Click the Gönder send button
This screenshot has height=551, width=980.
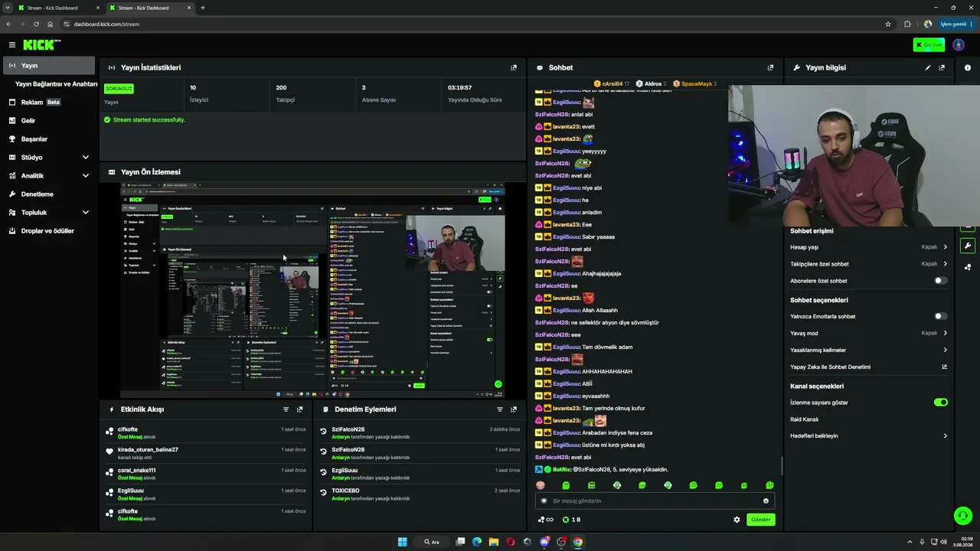click(x=761, y=520)
